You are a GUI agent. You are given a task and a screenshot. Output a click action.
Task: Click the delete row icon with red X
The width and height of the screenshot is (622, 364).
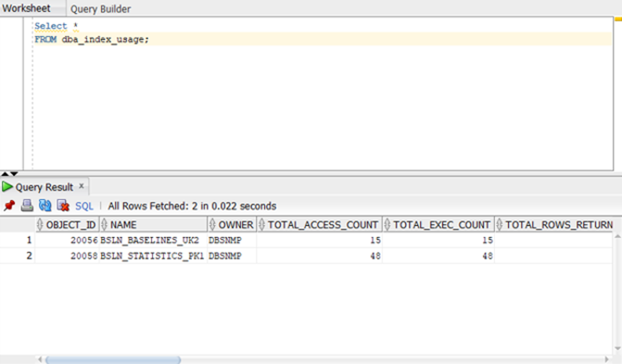click(63, 206)
